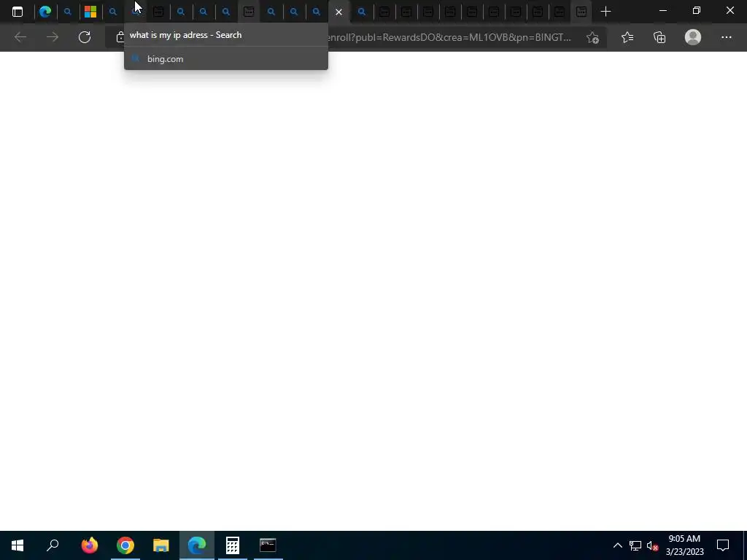The image size is (747, 560).
Task: Show hidden system tray icons
Action: [x=617, y=545]
